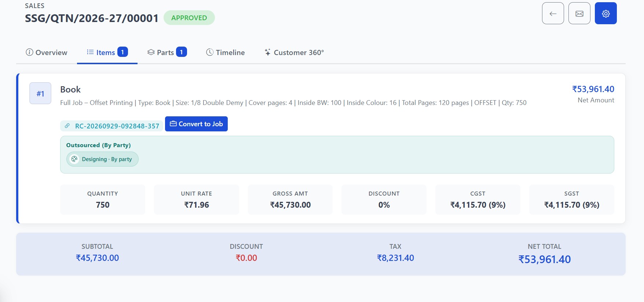644x302 pixels.
Task: Click the Net Total ₹53,961.40 amount
Action: tap(545, 259)
